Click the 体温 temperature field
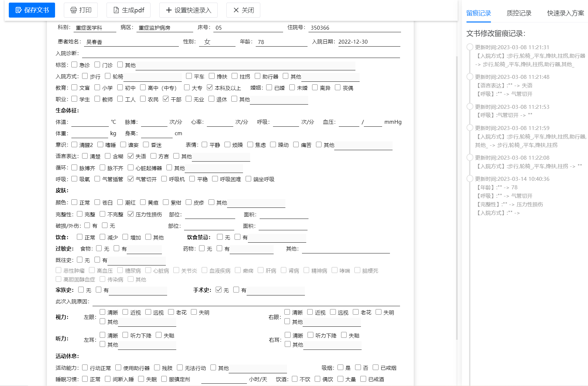 90,122
